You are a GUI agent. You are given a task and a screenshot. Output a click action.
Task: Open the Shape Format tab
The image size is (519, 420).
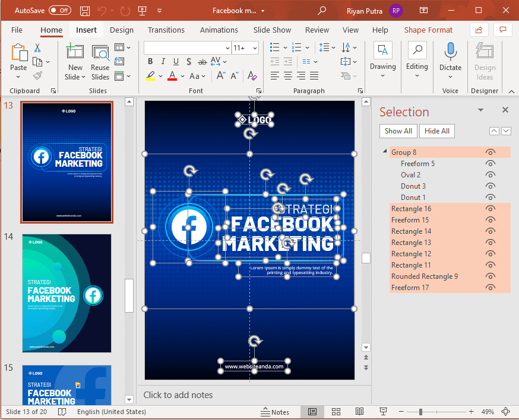(428, 30)
